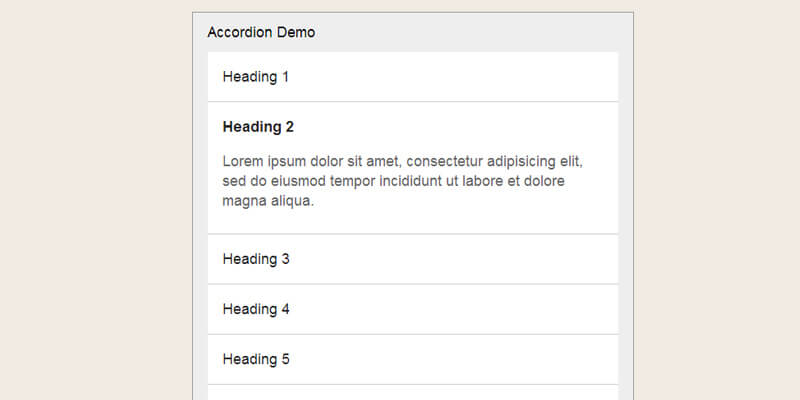Collapse the open Heading 2 section
800x400 pixels.
tap(258, 127)
